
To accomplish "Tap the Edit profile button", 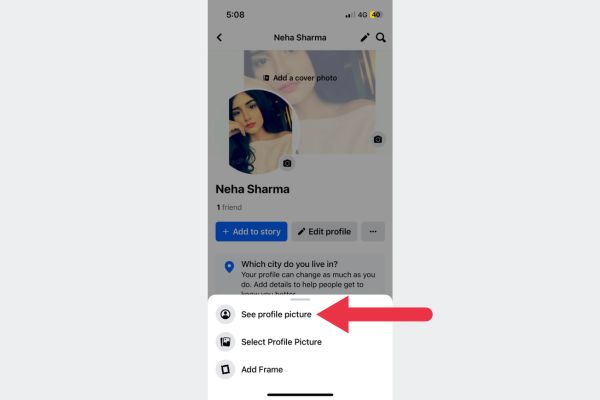I will click(324, 232).
